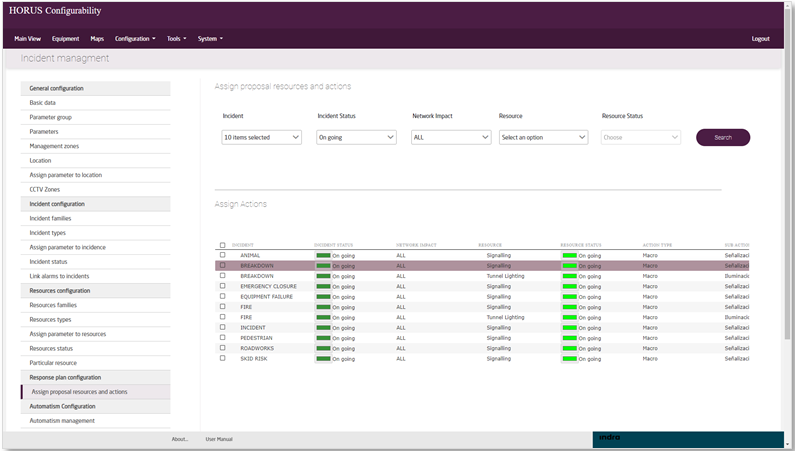795x451 pixels.
Task: Open CCTV Zones in sidebar
Action: tap(95, 189)
